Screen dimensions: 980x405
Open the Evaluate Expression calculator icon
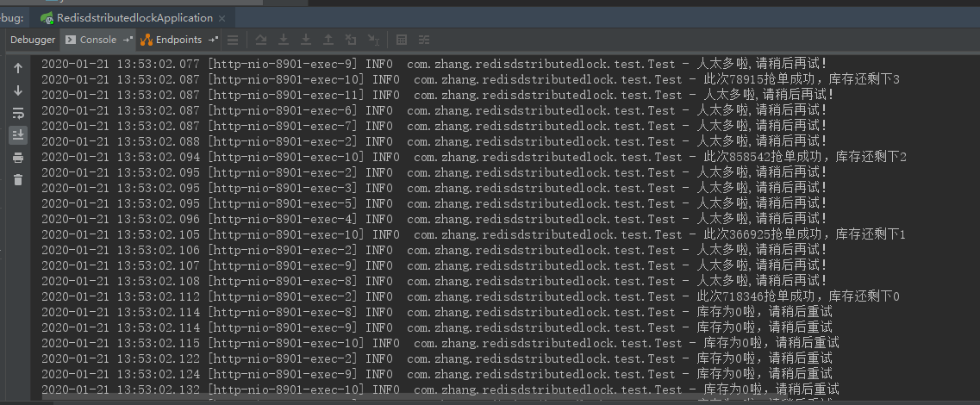[402, 40]
